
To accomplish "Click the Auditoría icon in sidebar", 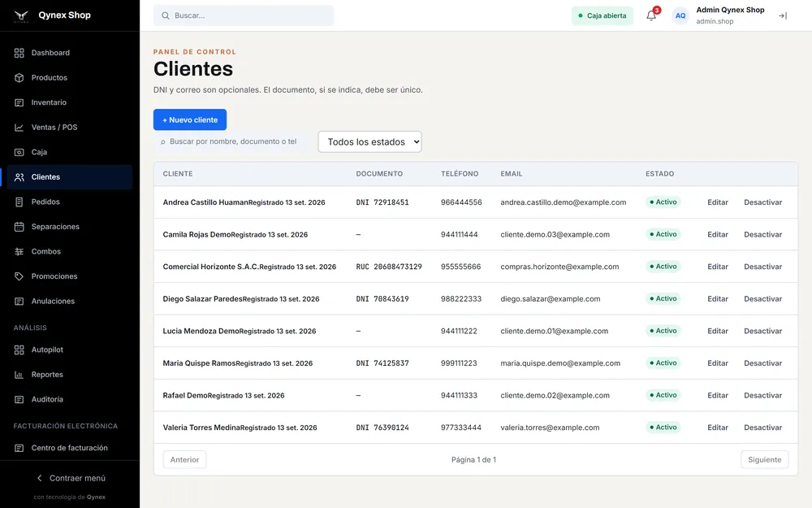I will point(19,400).
